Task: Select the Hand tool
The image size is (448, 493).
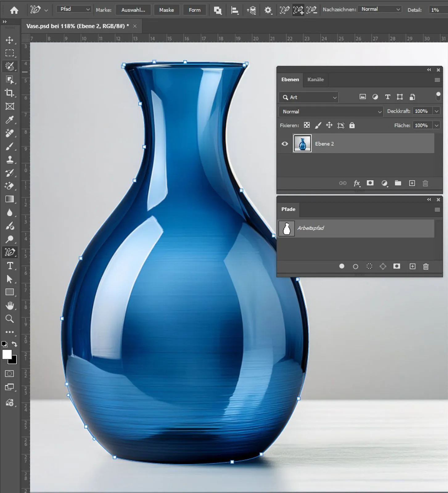Action: pos(10,306)
